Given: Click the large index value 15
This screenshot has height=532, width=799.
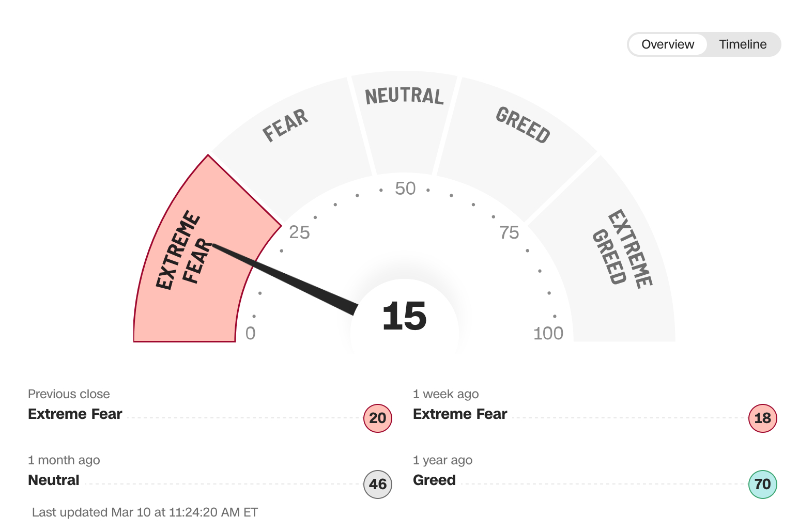Looking at the screenshot, I should tap(404, 316).
